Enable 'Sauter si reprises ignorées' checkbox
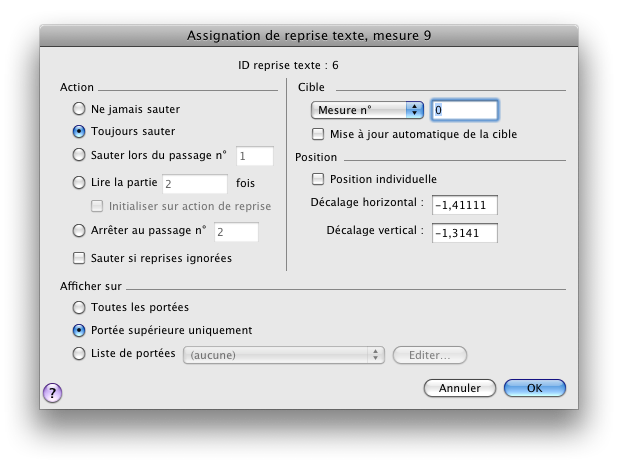Image resolution: width=618 pixels, height=464 pixels. point(80,258)
